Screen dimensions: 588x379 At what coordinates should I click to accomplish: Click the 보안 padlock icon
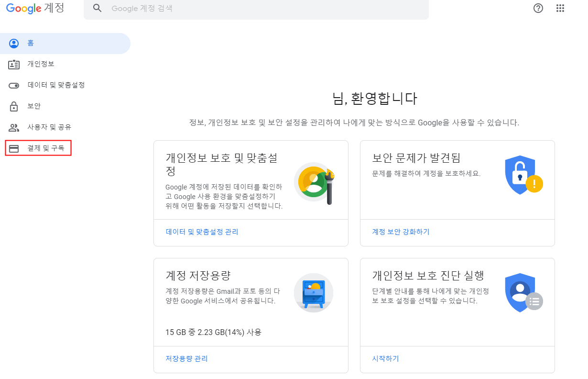pyautogui.click(x=14, y=106)
